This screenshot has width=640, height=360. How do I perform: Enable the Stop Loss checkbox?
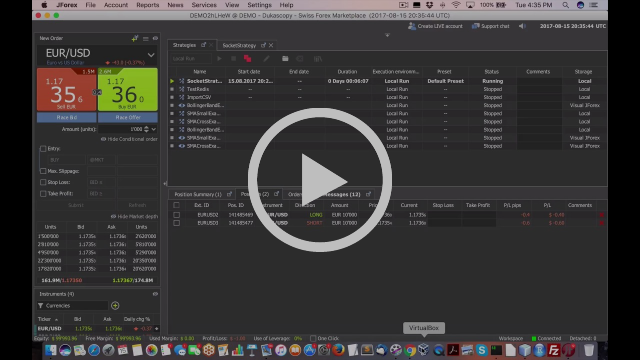point(43,182)
